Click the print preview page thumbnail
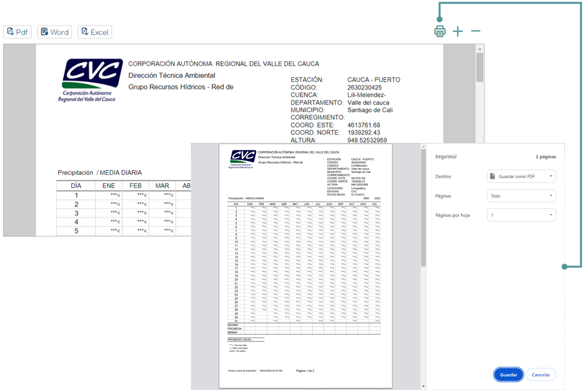The image size is (585, 392). pyautogui.click(x=305, y=266)
